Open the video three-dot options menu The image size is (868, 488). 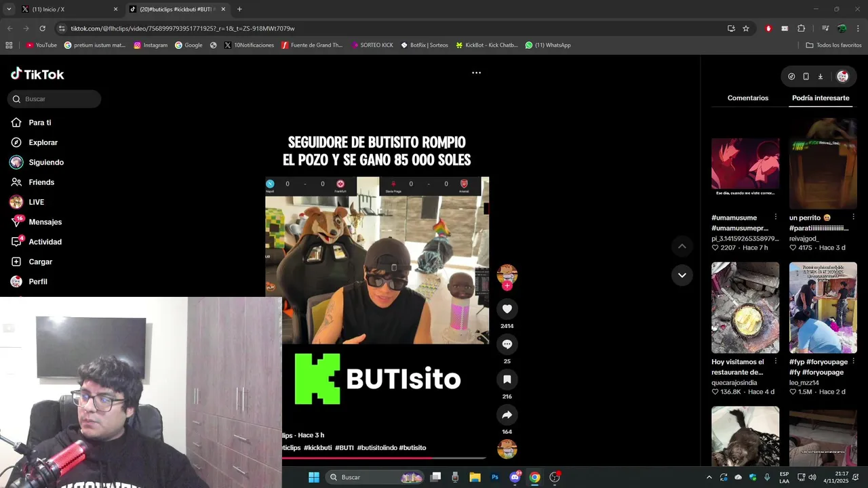(x=476, y=73)
